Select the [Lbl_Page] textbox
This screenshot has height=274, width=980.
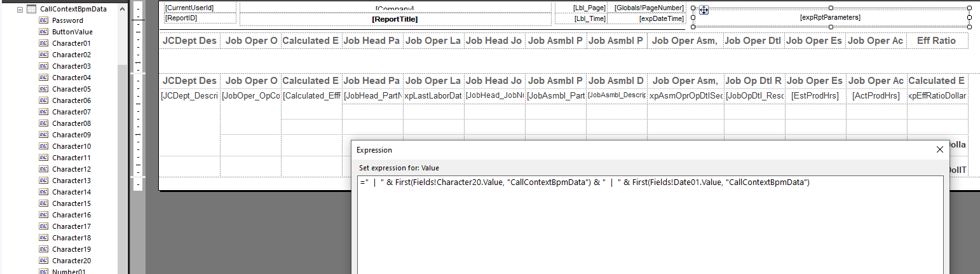pos(581,8)
